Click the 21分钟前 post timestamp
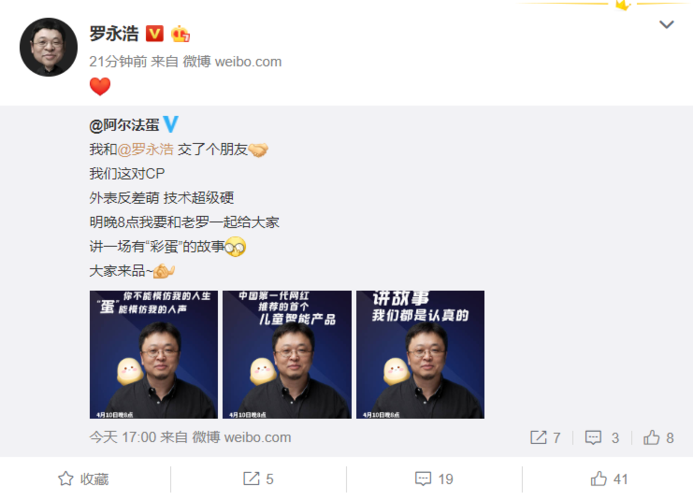This screenshot has width=693, height=500. pos(118,61)
